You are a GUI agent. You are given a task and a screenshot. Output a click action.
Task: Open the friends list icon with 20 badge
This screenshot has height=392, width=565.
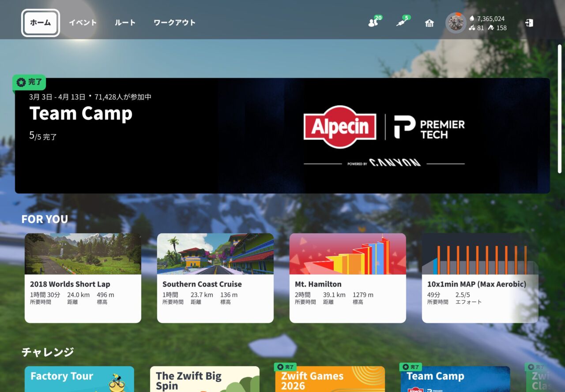(373, 23)
